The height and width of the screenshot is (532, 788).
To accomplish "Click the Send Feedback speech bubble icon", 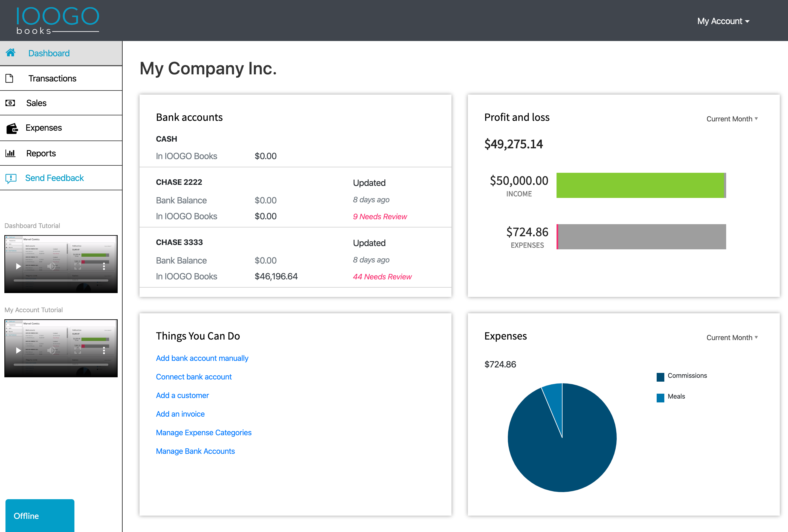I will coord(11,178).
